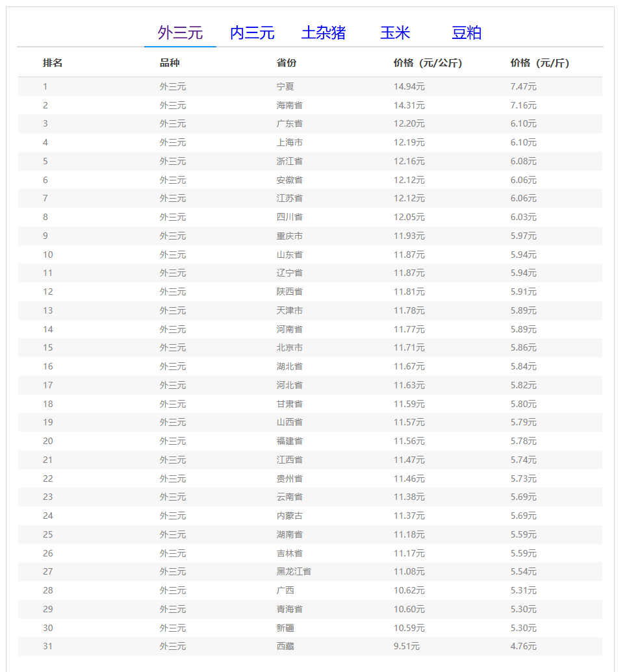Select the 上海市 row province name
This screenshot has width=627, height=672.
(289, 142)
